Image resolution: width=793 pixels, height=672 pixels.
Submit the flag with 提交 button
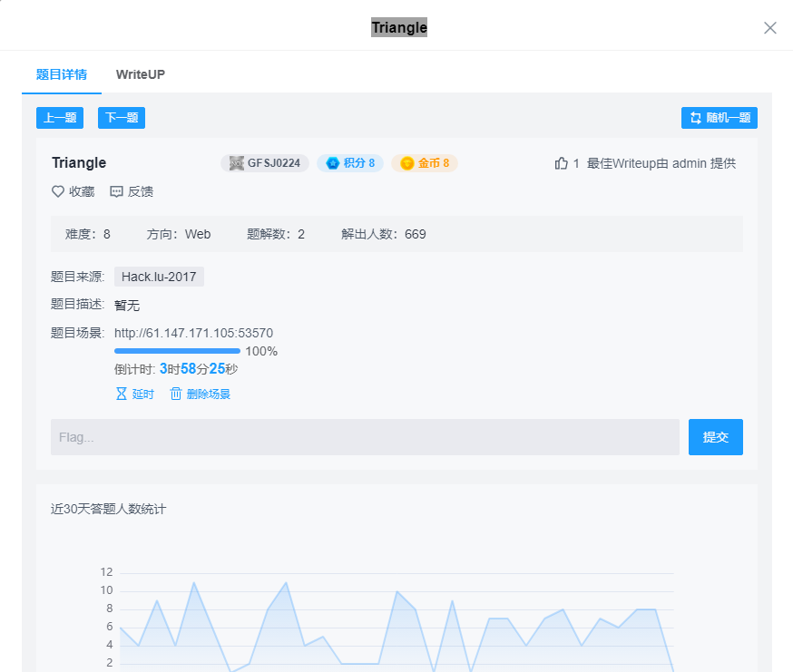pyautogui.click(x=716, y=437)
